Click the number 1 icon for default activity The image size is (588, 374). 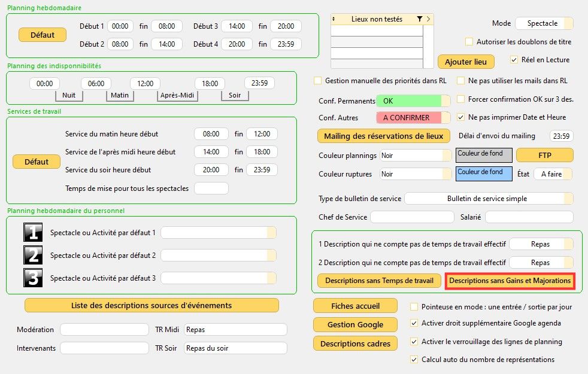33,232
